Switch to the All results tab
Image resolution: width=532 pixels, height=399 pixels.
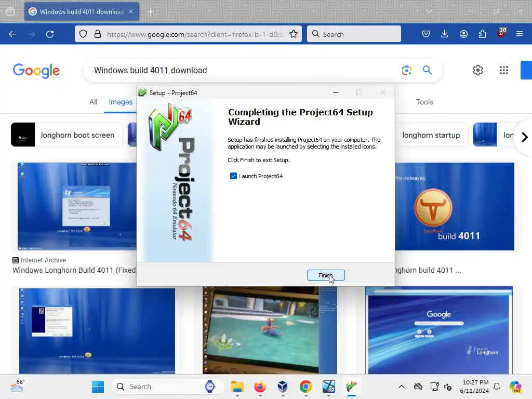[x=94, y=102]
